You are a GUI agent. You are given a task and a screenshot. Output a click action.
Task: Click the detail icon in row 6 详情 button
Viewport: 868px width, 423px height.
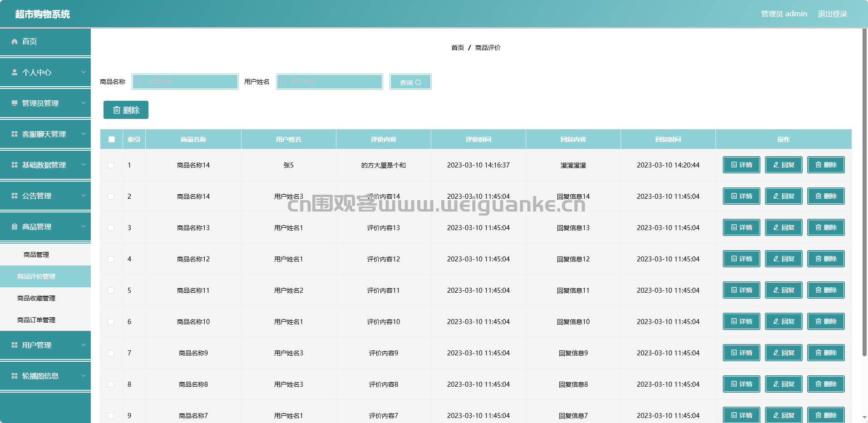pyautogui.click(x=734, y=321)
